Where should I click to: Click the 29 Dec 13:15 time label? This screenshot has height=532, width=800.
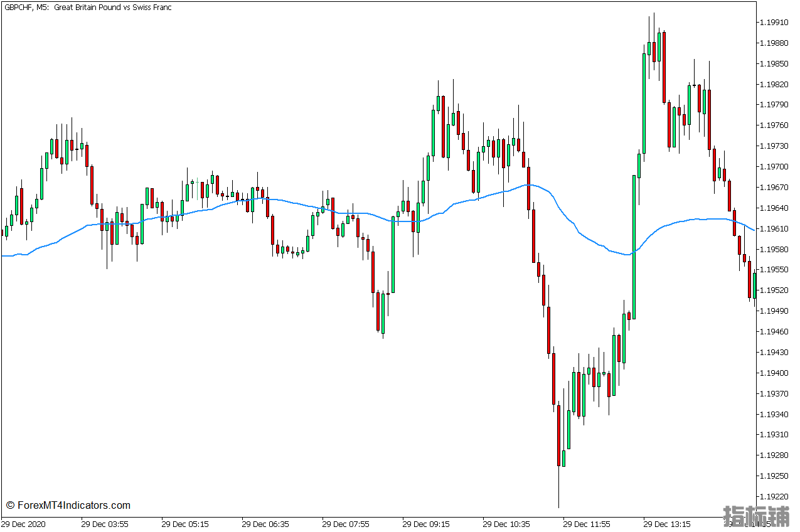click(667, 523)
